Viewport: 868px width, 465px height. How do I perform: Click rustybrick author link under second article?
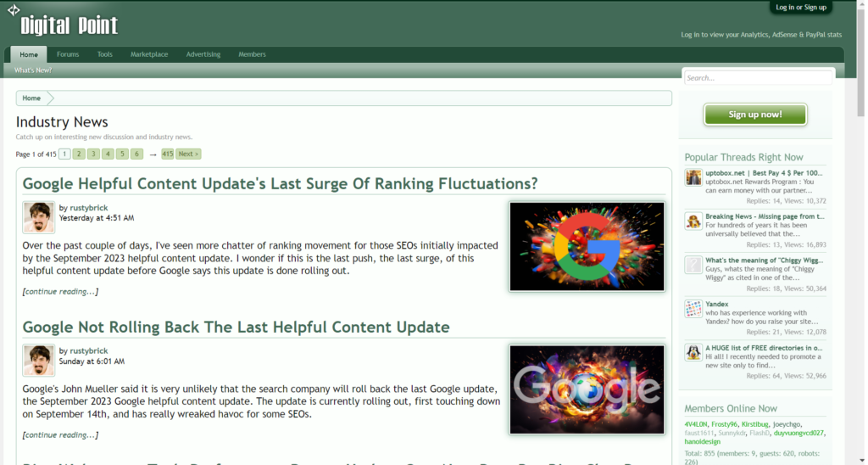[x=88, y=350]
